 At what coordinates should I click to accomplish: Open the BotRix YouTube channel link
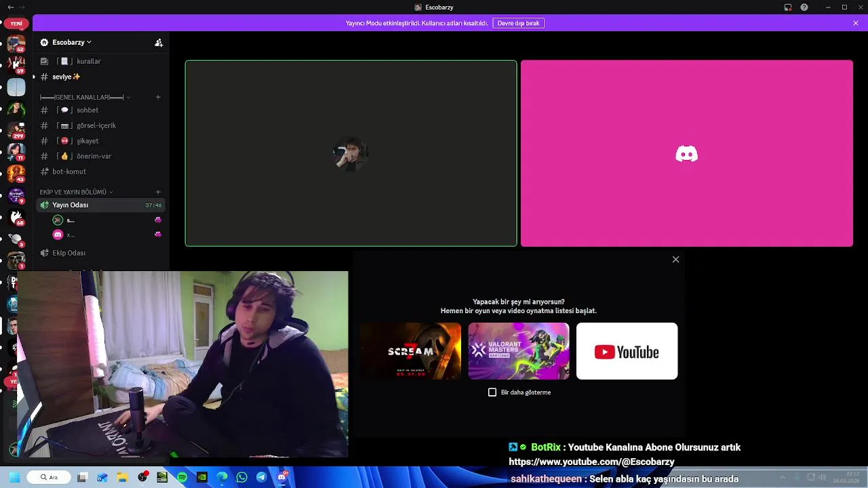[x=591, y=462]
